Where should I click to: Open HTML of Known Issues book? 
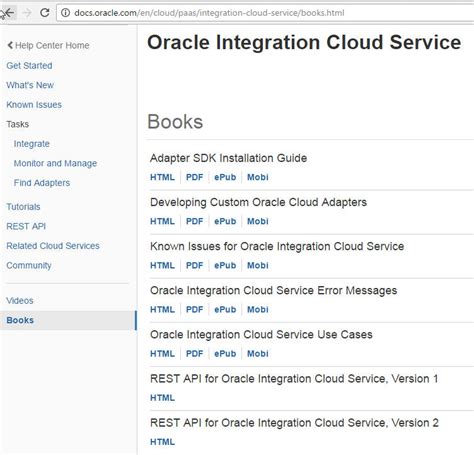[x=162, y=266]
